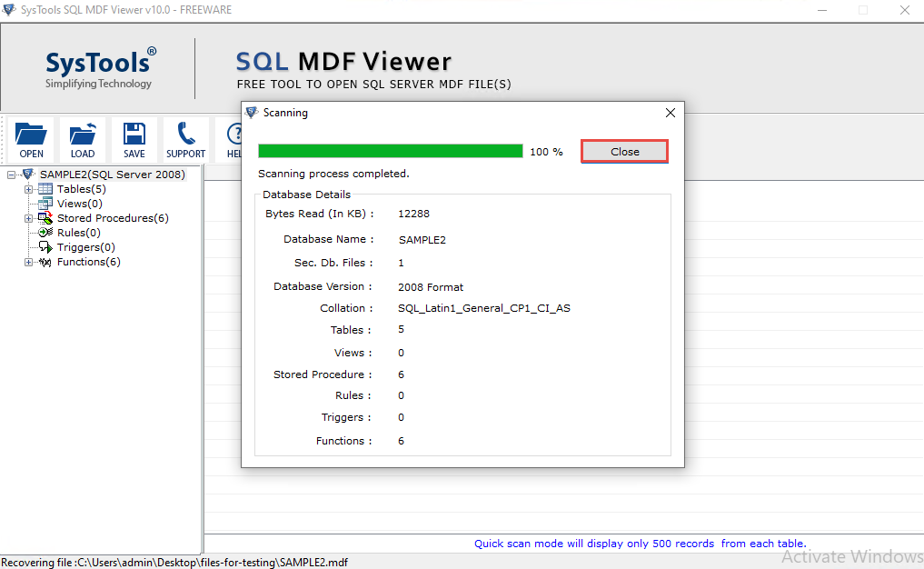
Task: Click the Rules icon in tree
Action: tap(45, 233)
